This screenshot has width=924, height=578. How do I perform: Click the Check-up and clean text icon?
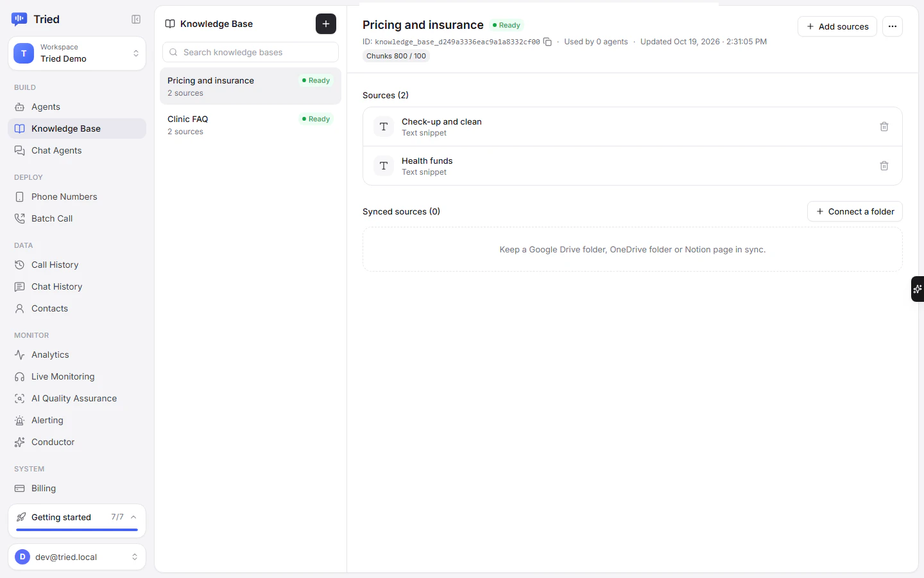(x=384, y=127)
